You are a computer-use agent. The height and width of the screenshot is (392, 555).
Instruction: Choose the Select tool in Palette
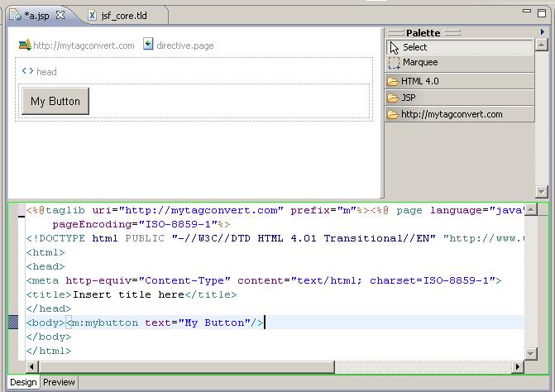pyautogui.click(x=459, y=47)
